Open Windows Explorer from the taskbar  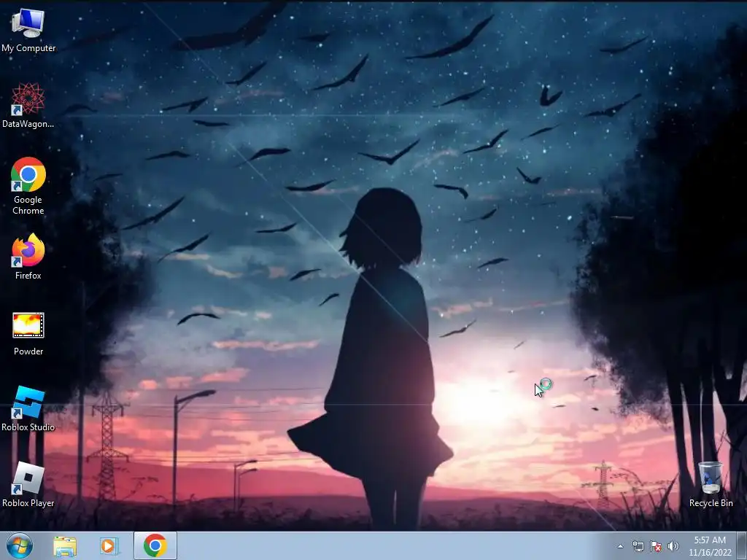pos(65,546)
